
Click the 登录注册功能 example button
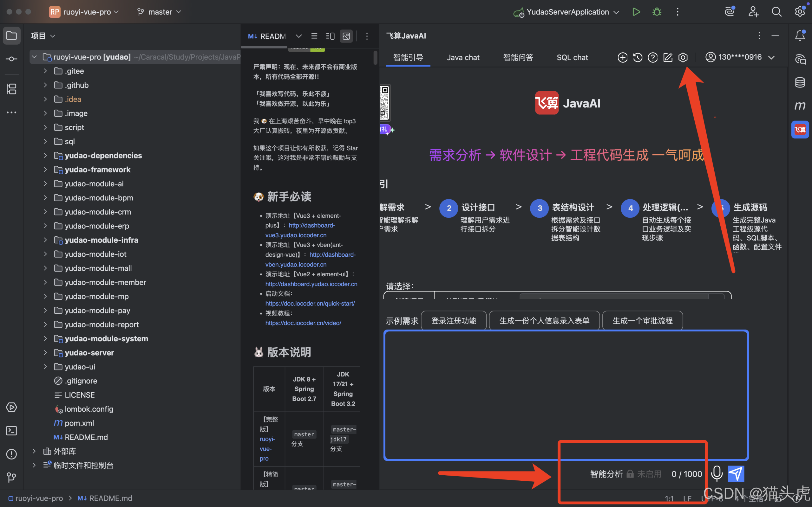click(453, 321)
